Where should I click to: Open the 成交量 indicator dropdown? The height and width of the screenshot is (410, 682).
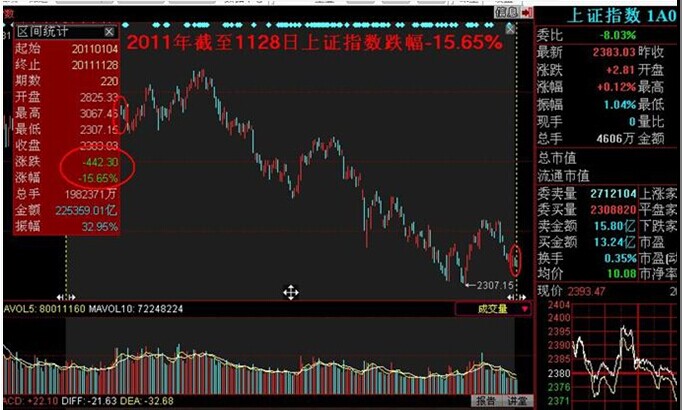tap(493, 309)
